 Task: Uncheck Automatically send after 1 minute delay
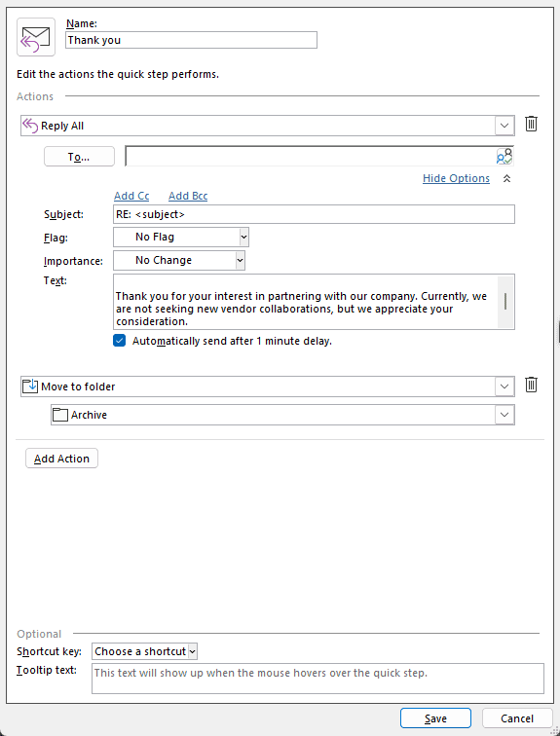(x=119, y=341)
